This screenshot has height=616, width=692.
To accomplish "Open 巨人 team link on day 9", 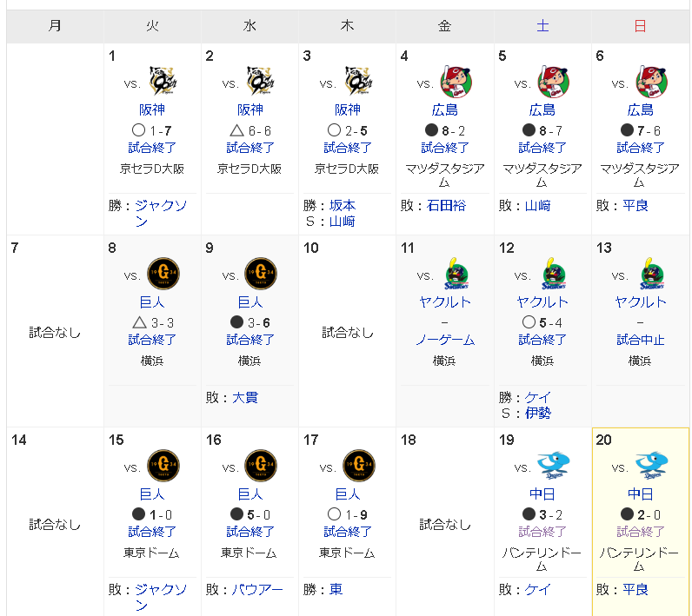I will (250, 302).
